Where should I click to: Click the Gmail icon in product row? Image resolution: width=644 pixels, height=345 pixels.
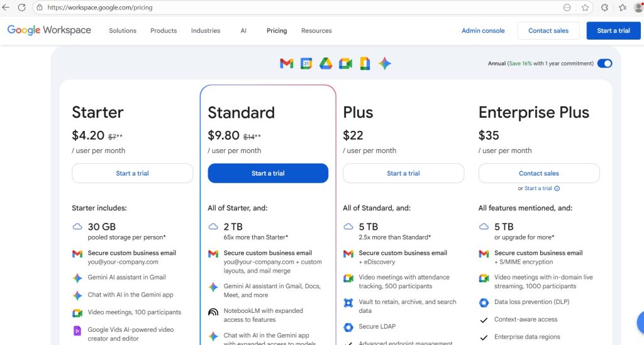click(x=287, y=64)
